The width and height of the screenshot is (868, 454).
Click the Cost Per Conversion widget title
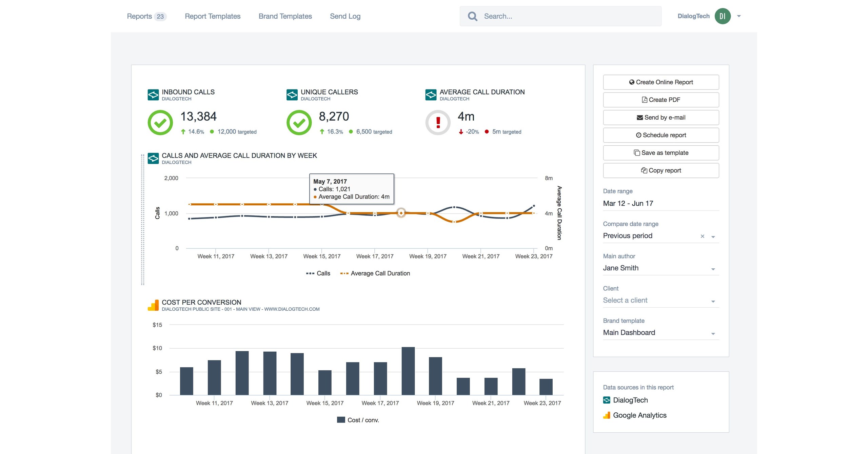tap(201, 302)
